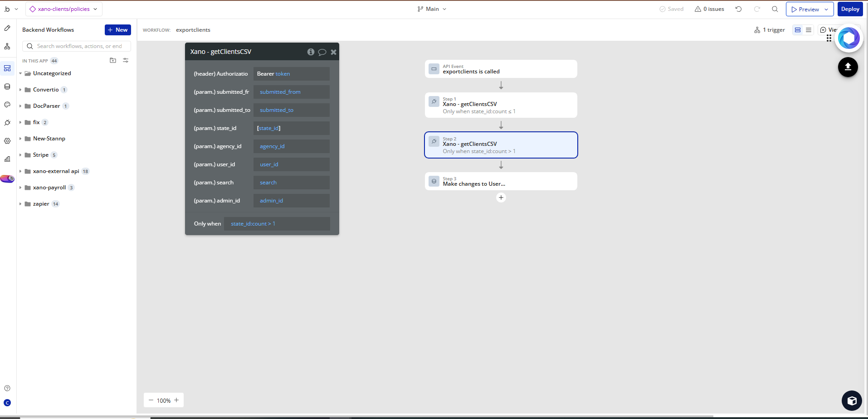This screenshot has height=419, width=868.
Task: Open the Logs chart icon in sidebar
Action: (7, 159)
